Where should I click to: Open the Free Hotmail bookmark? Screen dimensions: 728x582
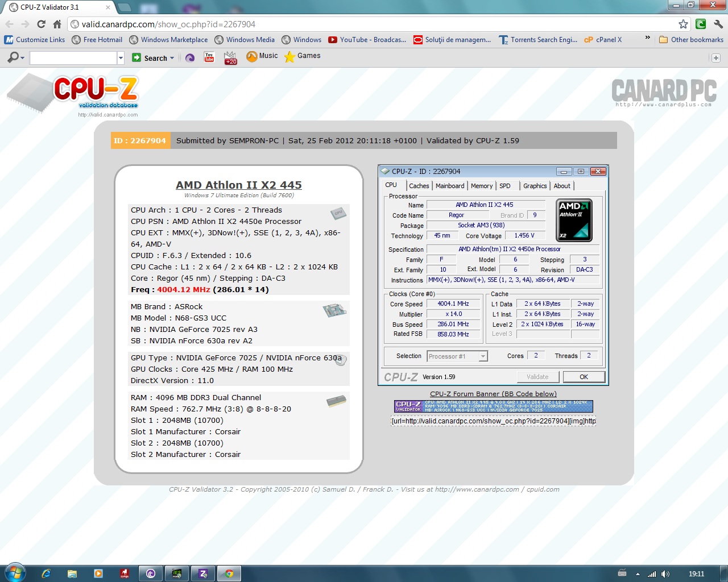[97, 40]
